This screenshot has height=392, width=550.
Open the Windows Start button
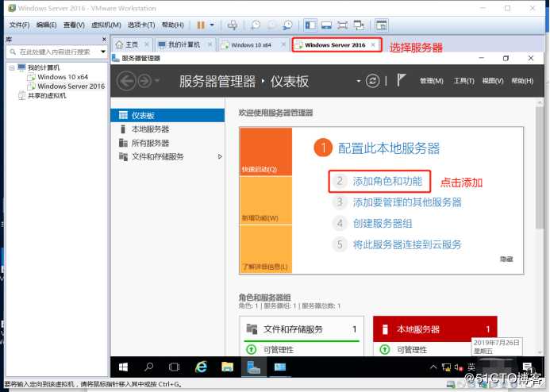coord(123,367)
